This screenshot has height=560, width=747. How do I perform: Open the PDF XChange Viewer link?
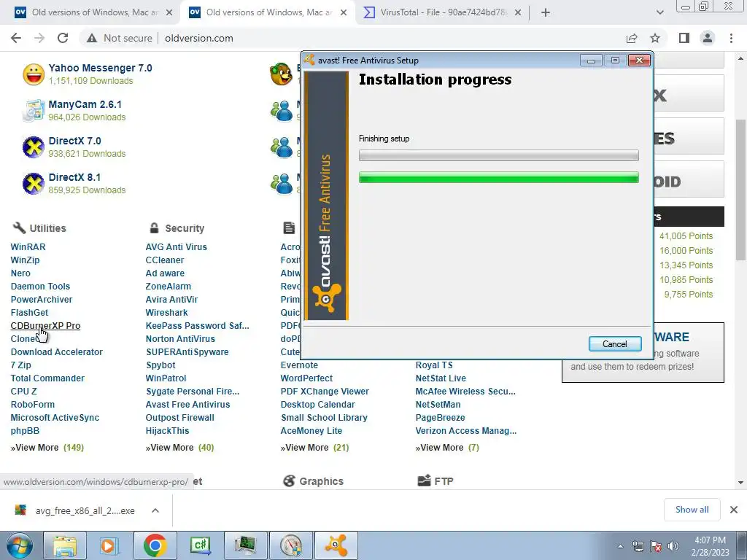tap(325, 392)
